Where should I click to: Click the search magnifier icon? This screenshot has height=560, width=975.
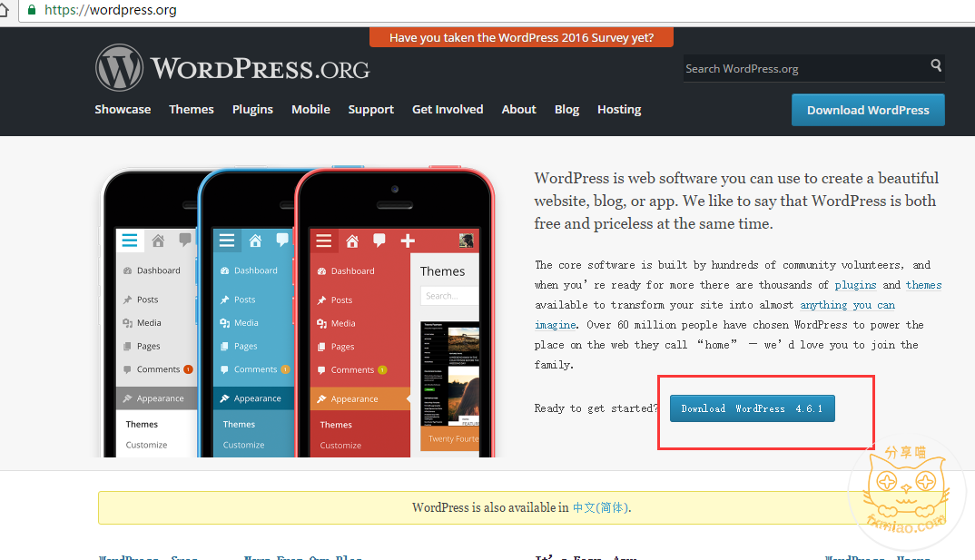click(x=936, y=65)
